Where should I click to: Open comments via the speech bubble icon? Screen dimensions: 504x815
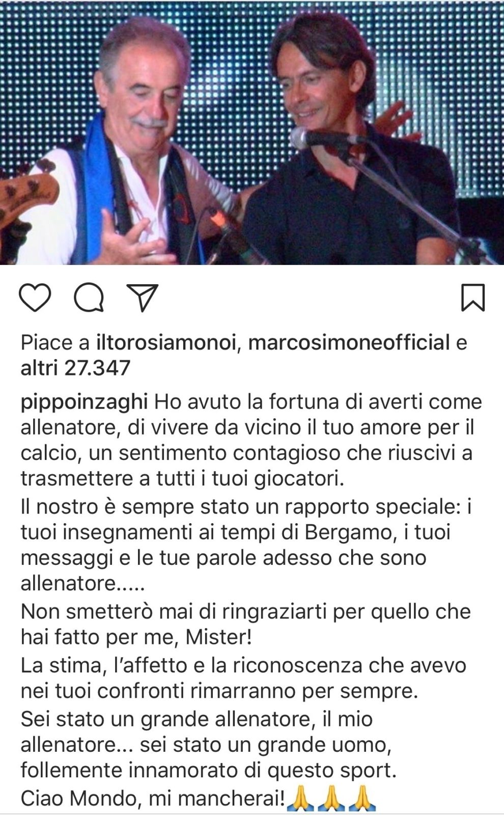coord(89,298)
